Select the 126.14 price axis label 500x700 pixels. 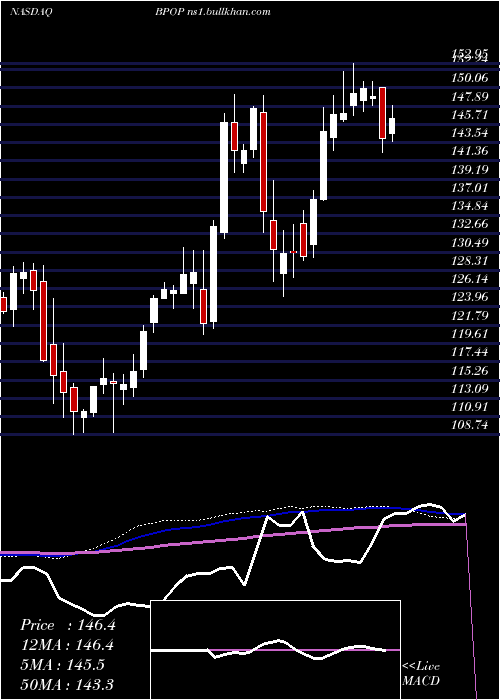469,279
